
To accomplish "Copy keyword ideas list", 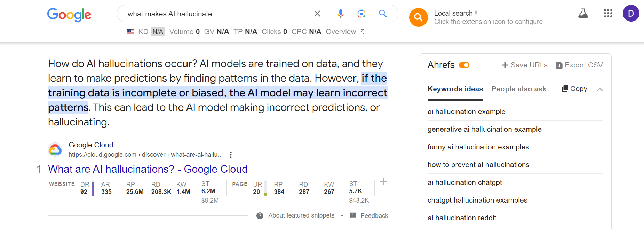I will pyautogui.click(x=574, y=89).
